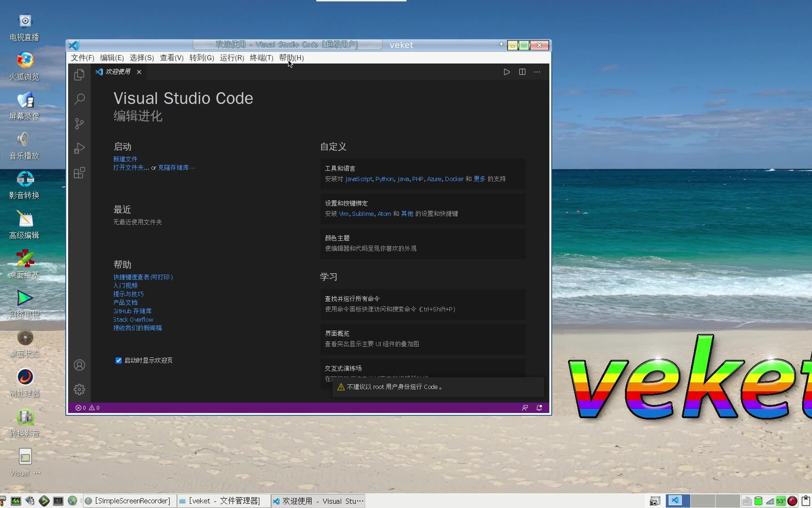Open the 查看(V) menu
Viewport: 812px width, 508px height.
(172, 58)
